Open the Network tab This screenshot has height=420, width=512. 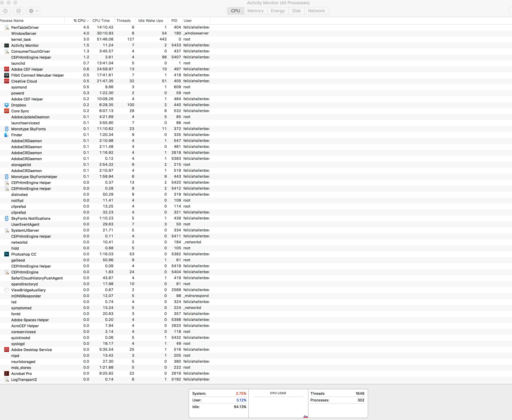point(316,11)
